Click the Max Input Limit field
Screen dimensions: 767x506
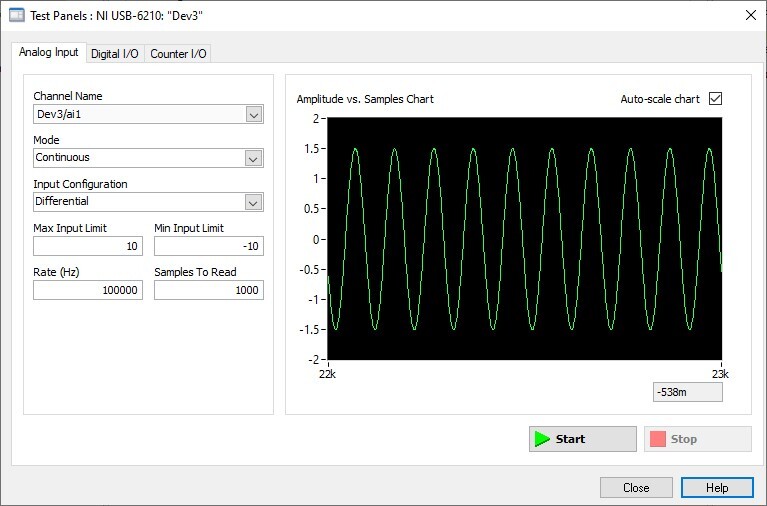(x=88, y=246)
